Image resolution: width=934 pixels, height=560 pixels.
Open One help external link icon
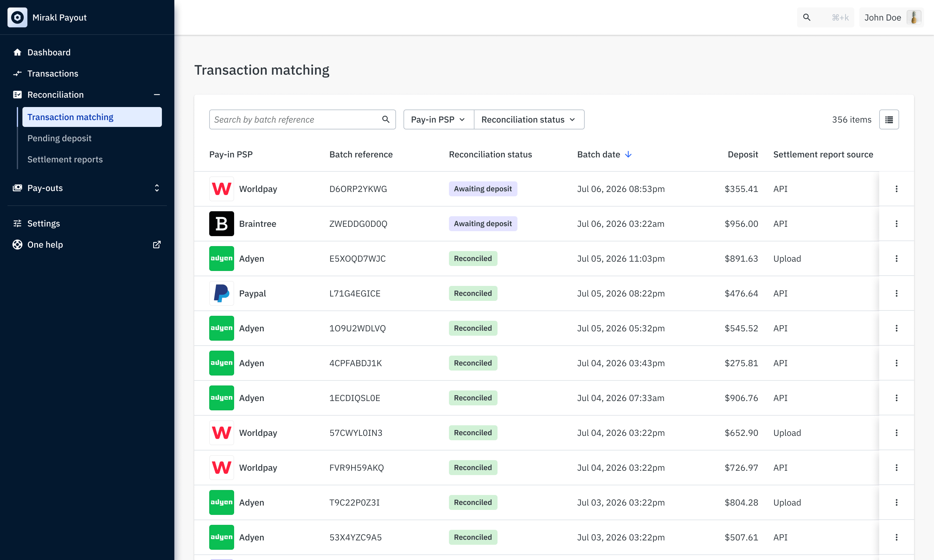coord(157,245)
